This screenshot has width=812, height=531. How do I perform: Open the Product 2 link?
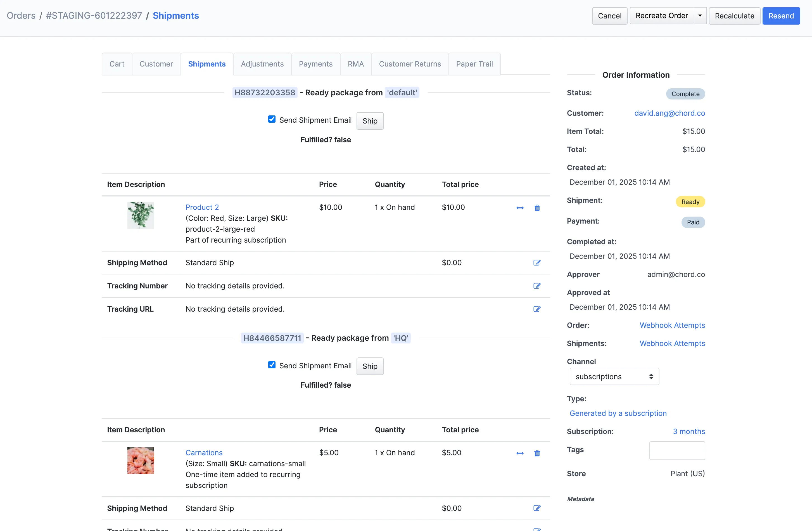[x=202, y=207]
